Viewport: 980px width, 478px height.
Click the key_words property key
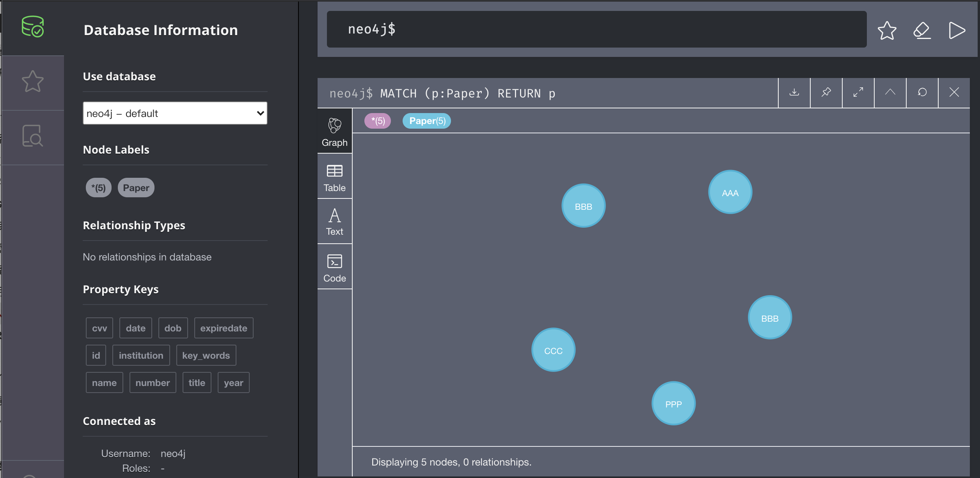[x=206, y=356]
